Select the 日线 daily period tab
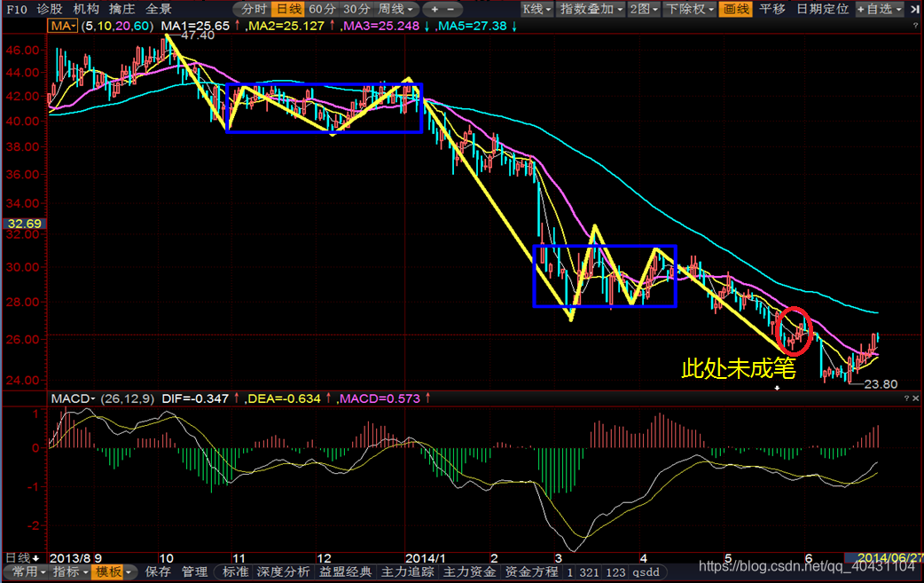The width and height of the screenshot is (924, 583). pos(289,9)
